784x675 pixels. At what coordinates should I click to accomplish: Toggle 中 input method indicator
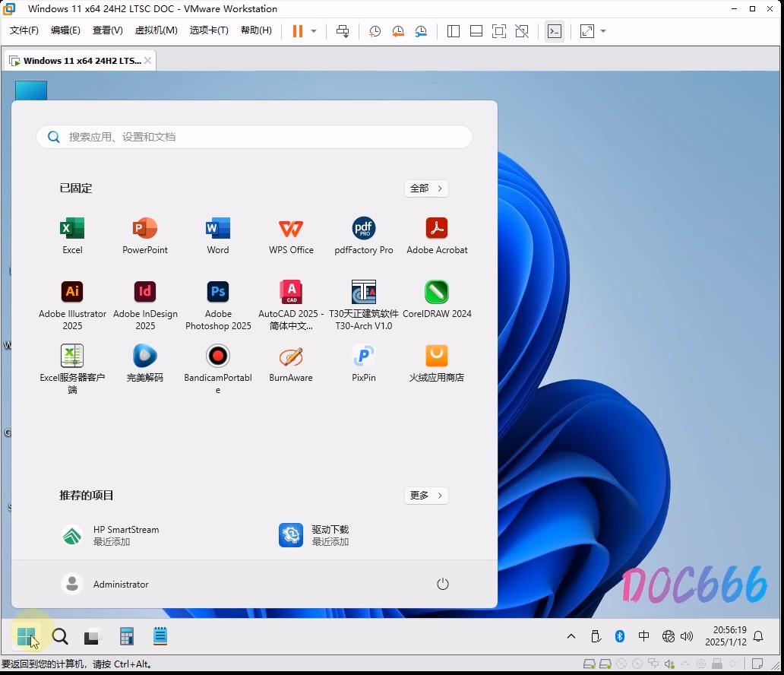click(643, 636)
